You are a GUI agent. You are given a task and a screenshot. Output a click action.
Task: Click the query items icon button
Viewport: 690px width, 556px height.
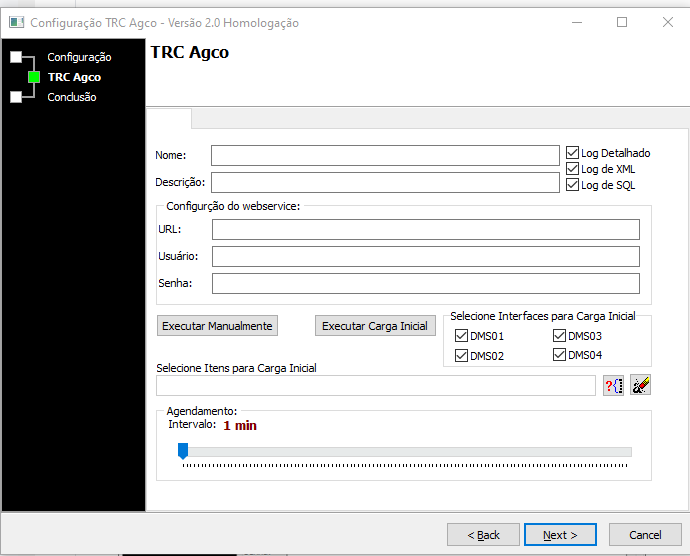[x=613, y=386]
